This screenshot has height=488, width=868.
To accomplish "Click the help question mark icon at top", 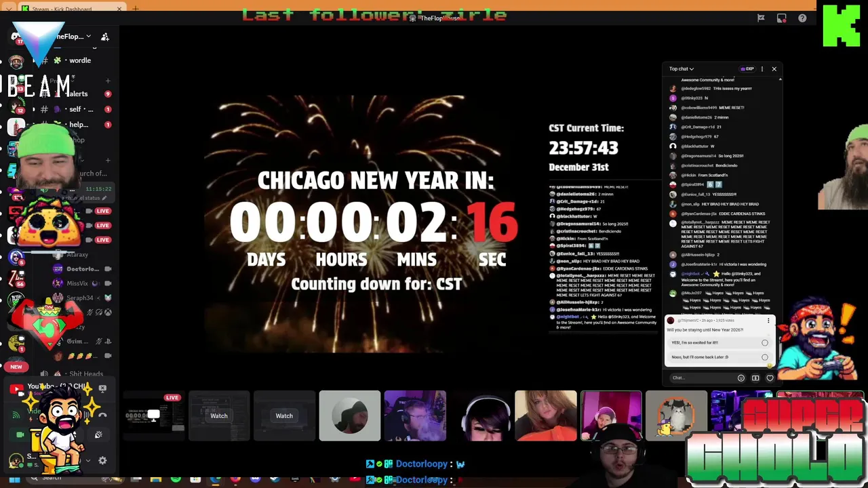I will pyautogui.click(x=802, y=18).
